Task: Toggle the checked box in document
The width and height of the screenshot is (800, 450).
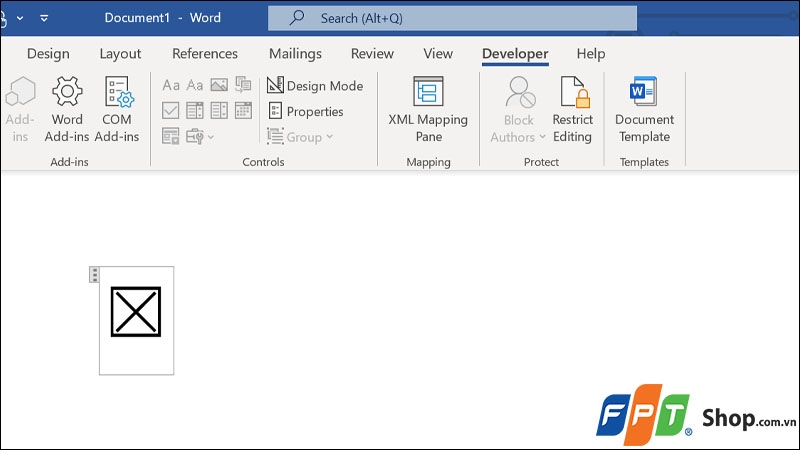Action: pyautogui.click(x=136, y=312)
